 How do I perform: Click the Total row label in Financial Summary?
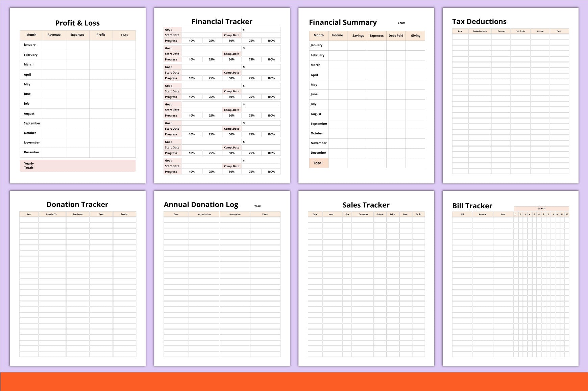[318, 163]
